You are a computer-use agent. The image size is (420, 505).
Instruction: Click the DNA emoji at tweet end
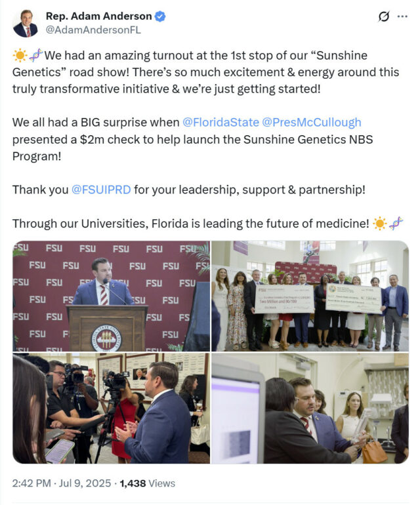[396, 223]
